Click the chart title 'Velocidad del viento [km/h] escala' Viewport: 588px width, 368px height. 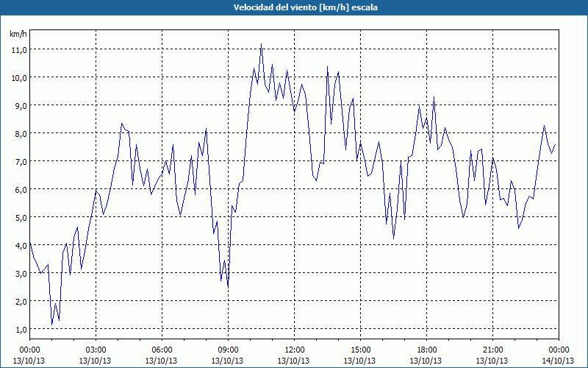coord(305,7)
